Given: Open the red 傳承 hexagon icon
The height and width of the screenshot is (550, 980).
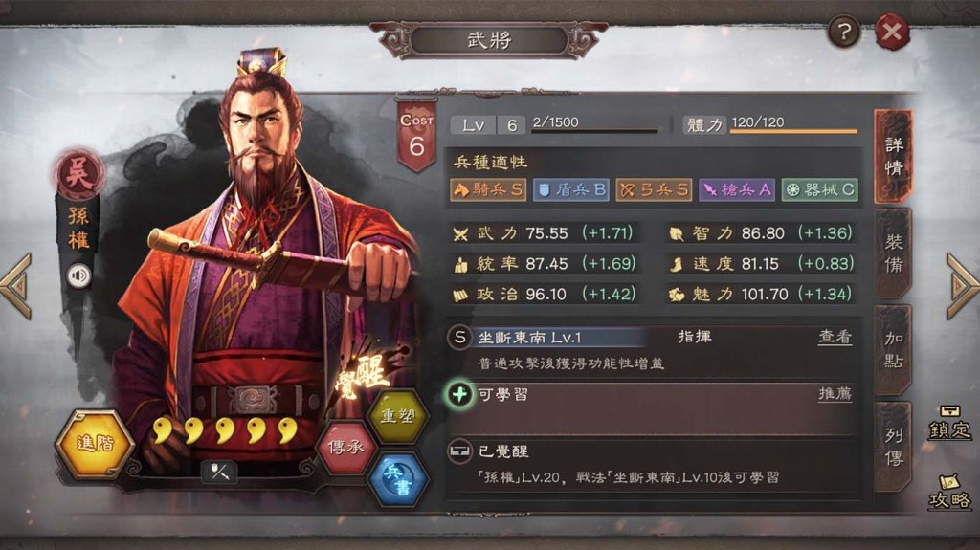Looking at the screenshot, I should (x=345, y=447).
